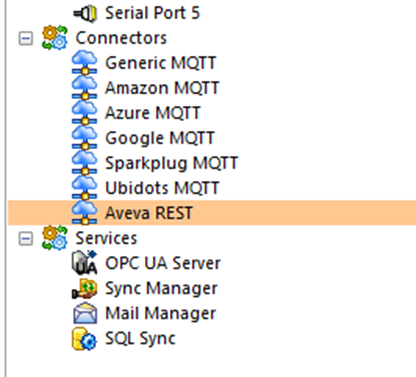The width and height of the screenshot is (416, 377).
Task: Select the Services label
Action: pyautogui.click(x=106, y=238)
